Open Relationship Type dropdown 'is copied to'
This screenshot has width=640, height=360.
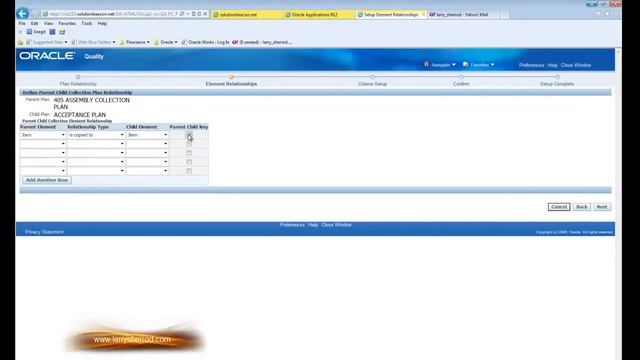pyautogui.click(x=96, y=135)
